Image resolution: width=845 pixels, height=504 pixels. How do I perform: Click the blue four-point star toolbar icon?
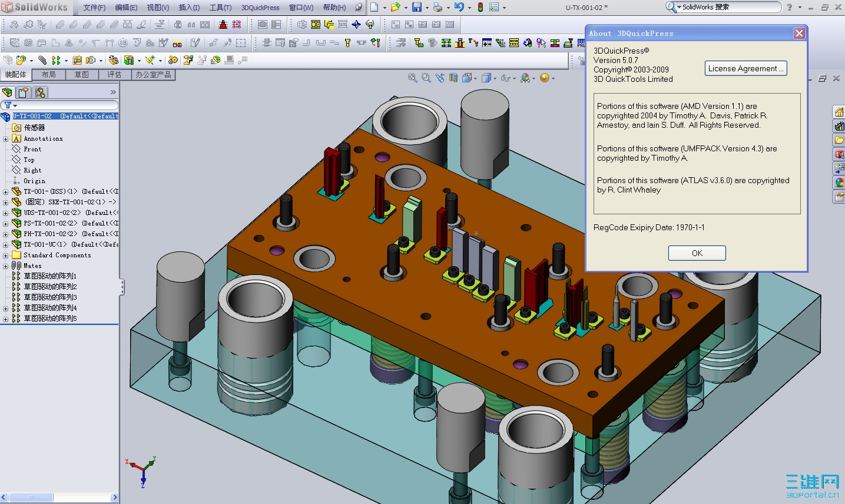tap(356, 25)
